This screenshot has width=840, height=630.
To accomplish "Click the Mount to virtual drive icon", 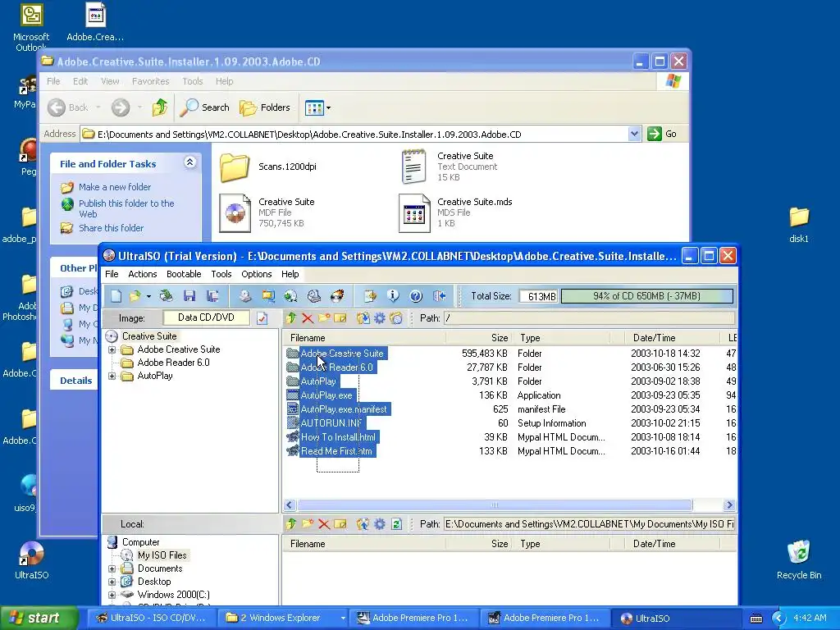I will 314,295.
